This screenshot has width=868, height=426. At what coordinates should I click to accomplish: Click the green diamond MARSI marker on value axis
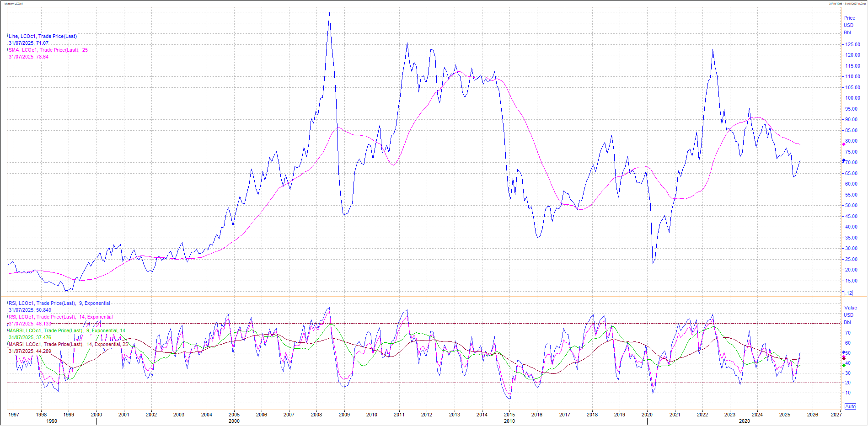click(x=844, y=365)
